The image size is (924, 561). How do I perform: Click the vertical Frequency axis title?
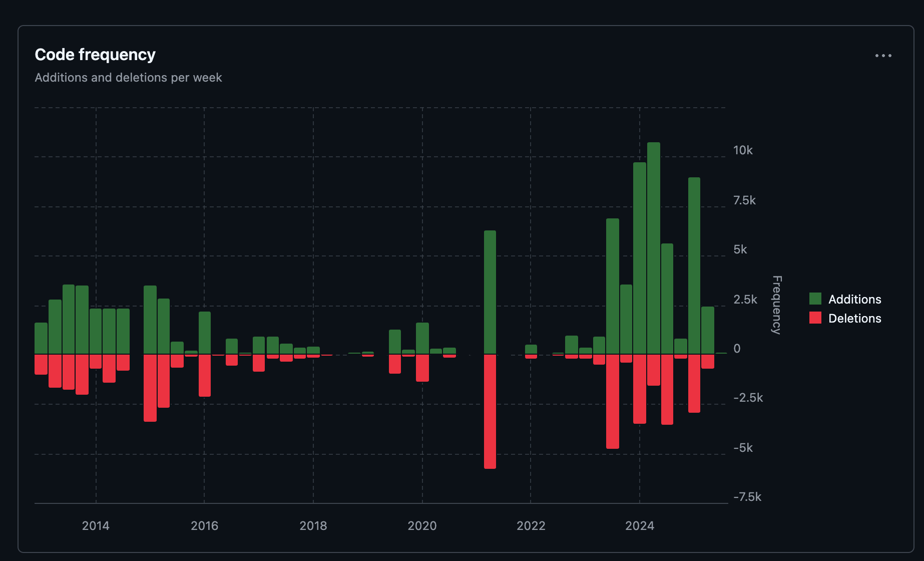[x=776, y=305]
